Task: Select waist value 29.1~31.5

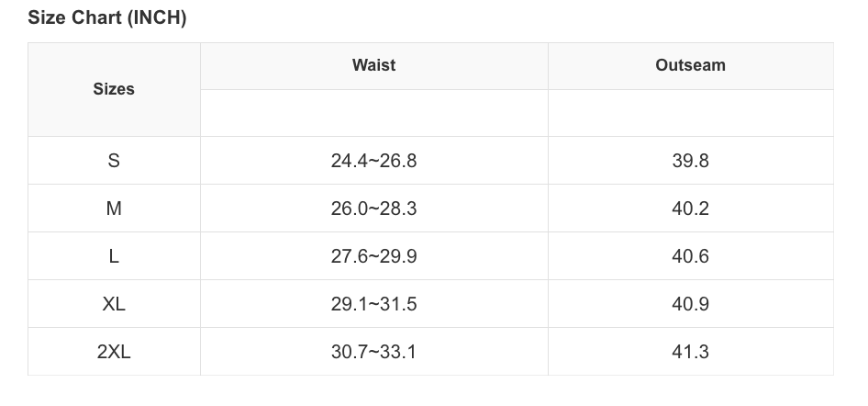Action: [373, 304]
